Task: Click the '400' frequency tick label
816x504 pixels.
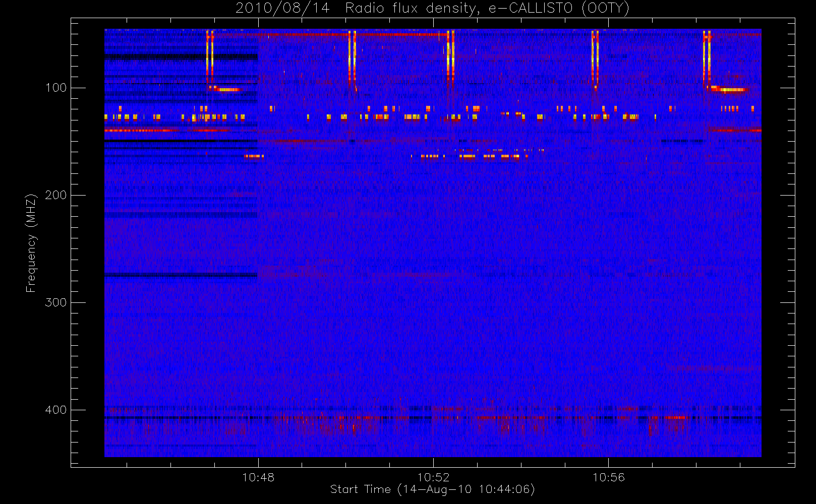Action: [x=56, y=410]
